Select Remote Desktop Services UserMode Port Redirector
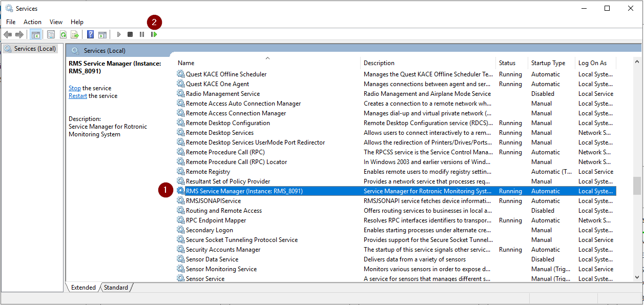 (x=256, y=143)
